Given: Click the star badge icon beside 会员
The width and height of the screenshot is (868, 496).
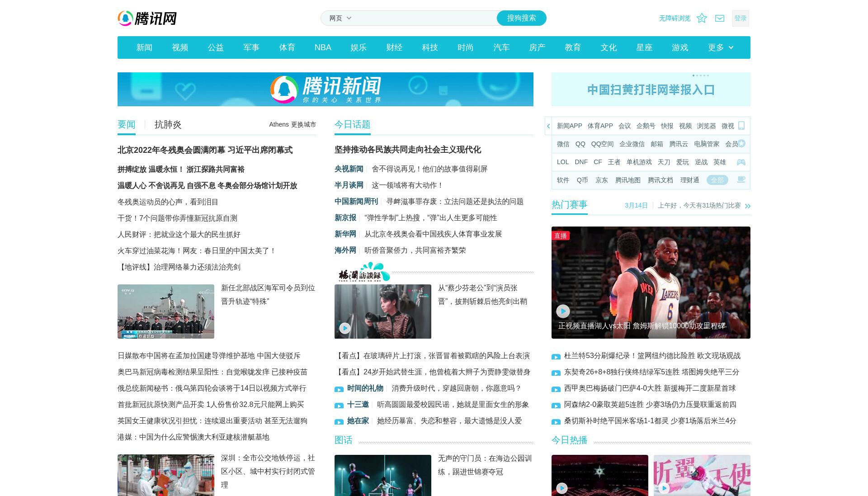Looking at the screenshot, I should (742, 144).
